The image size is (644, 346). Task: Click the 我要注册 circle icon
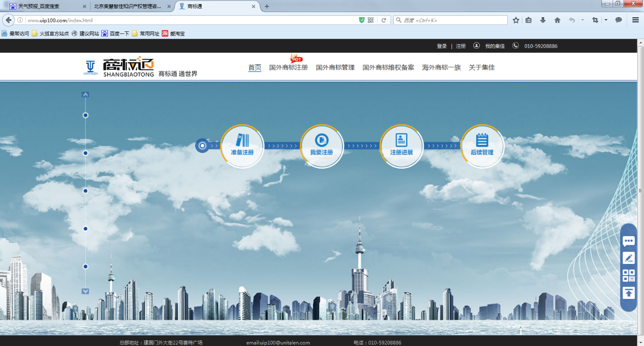click(322, 146)
